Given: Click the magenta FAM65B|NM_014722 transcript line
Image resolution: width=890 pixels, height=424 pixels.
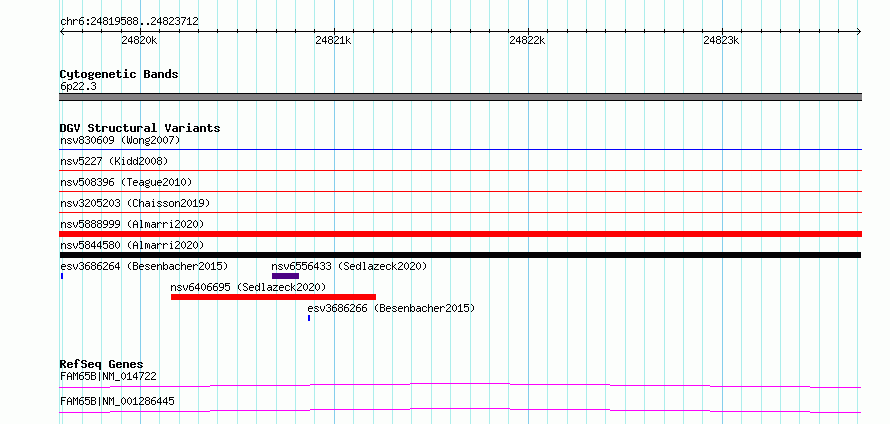Looking at the screenshot, I should tap(460, 386).
